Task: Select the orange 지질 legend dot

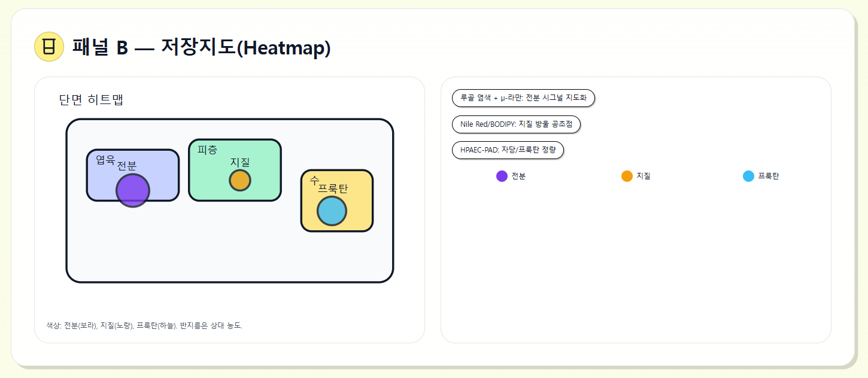Action: pos(627,176)
